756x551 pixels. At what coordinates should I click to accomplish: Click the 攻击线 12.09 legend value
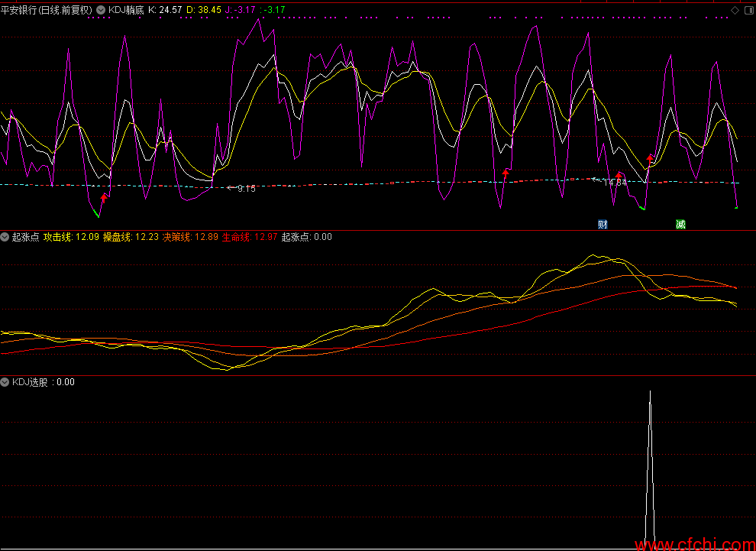[x=71, y=237]
